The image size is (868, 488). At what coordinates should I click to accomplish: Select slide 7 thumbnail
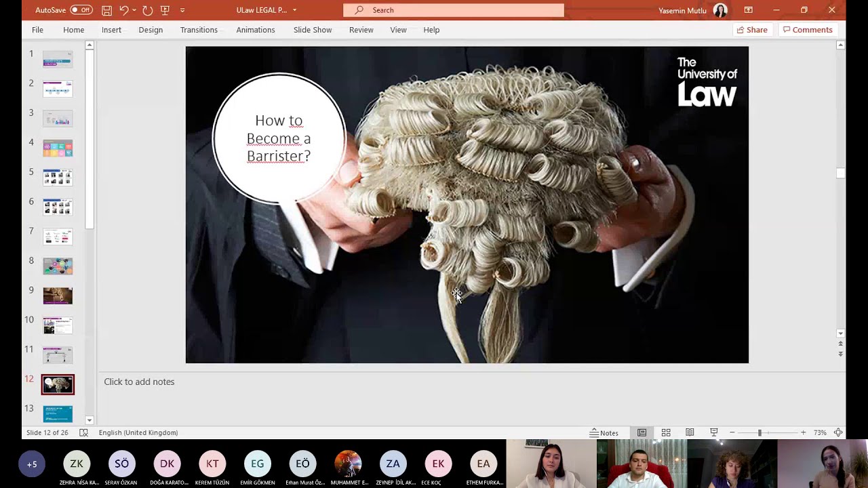[58, 237]
